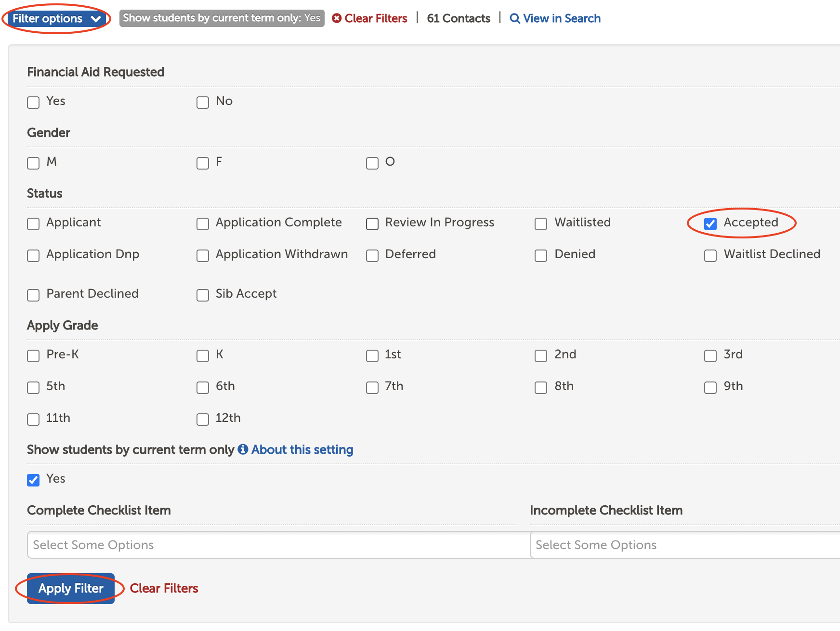Click the current term only filter tag
The width and height of the screenshot is (840, 631).
pyautogui.click(x=222, y=18)
